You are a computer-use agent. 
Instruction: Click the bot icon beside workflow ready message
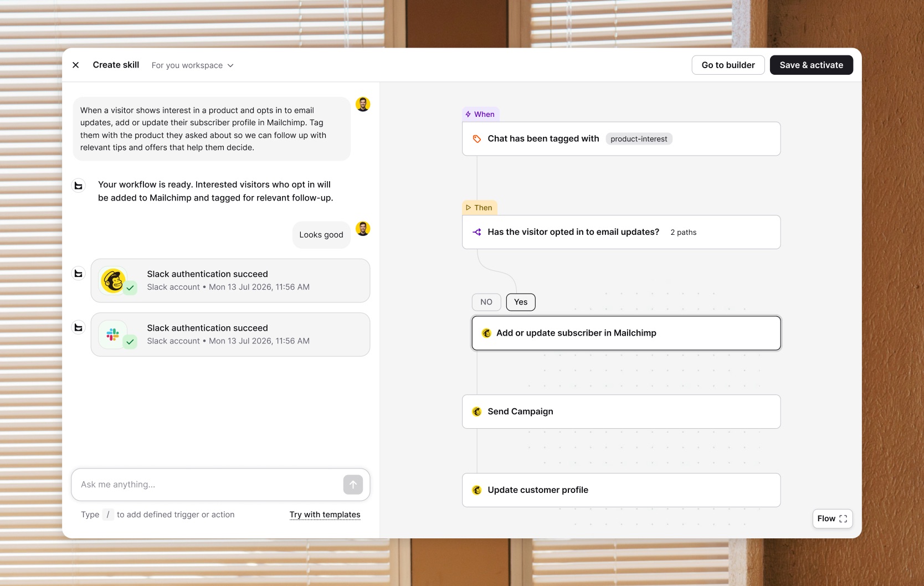pyautogui.click(x=79, y=186)
